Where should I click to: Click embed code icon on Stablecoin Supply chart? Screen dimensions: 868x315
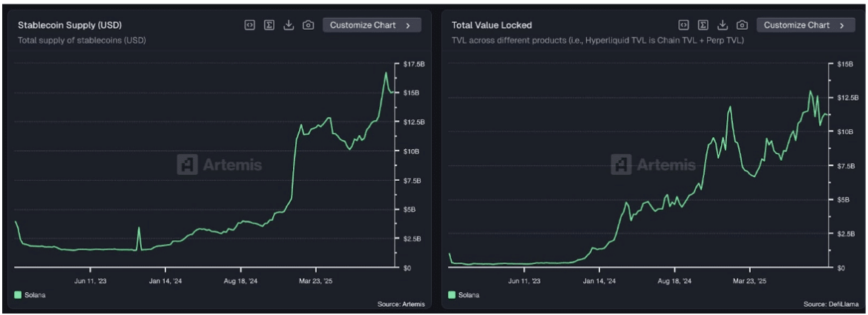point(250,25)
